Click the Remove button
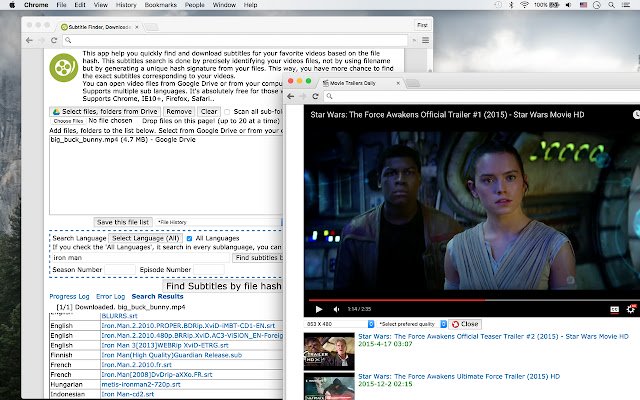The width and height of the screenshot is (640, 400). click(179, 111)
